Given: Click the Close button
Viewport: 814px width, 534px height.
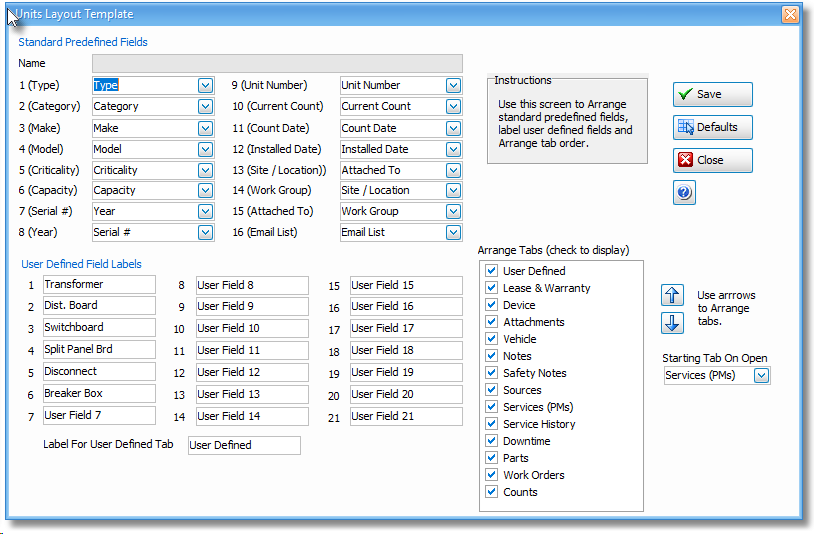Looking at the screenshot, I should click(713, 160).
